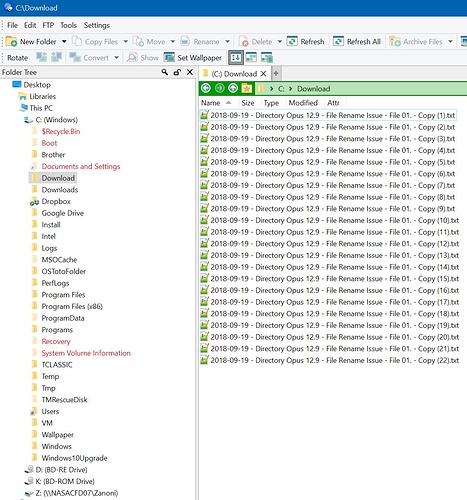Select file ending Copy (22).txt
Image resolution: width=467 pixels, height=500 pixels.
pos(330,360)
